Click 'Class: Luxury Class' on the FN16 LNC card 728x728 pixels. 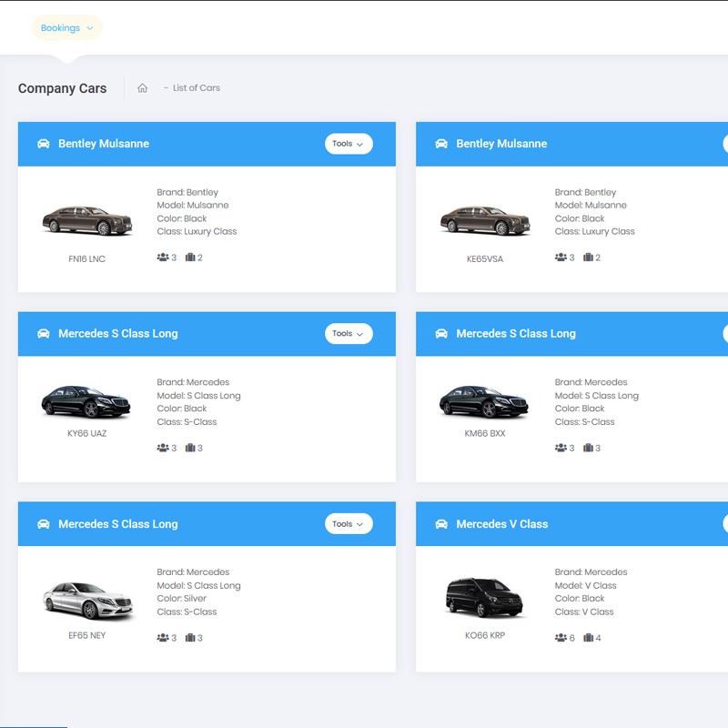pos(197,232)
